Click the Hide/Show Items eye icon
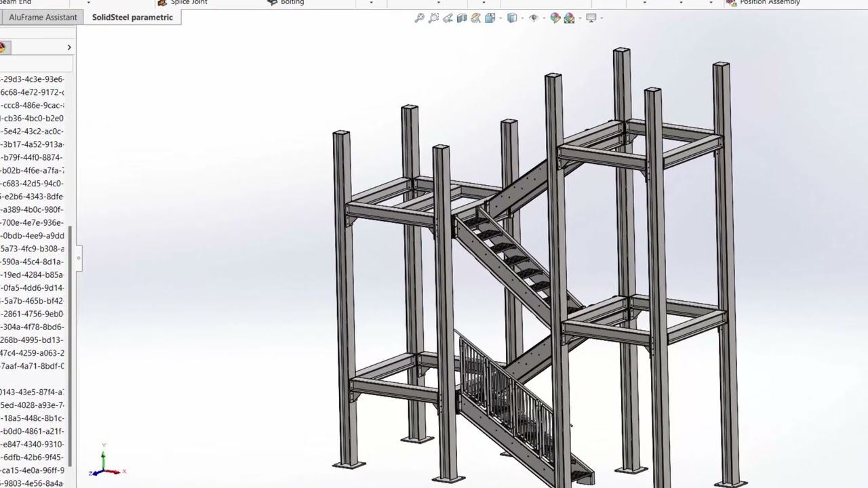 point(533,18)
